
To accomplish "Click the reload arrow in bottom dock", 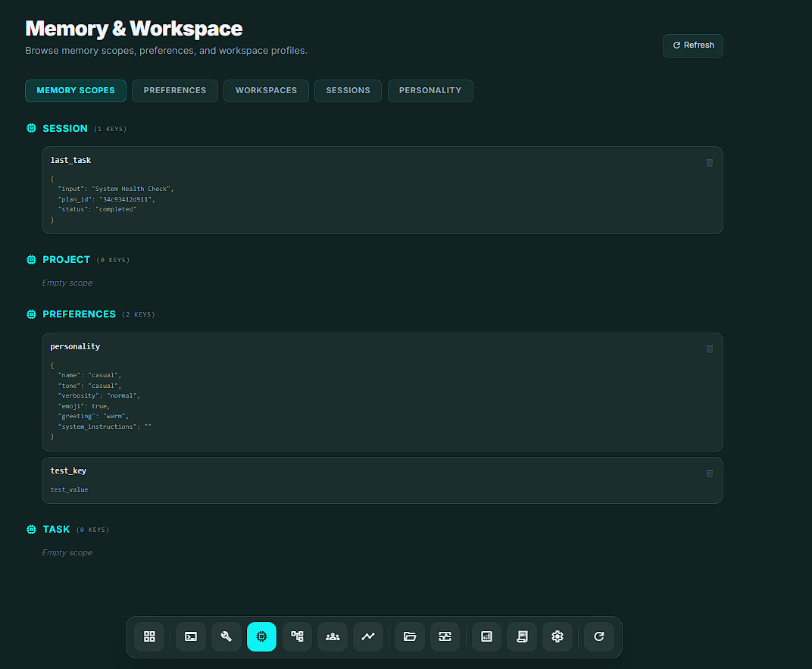I will coord(599,636).
